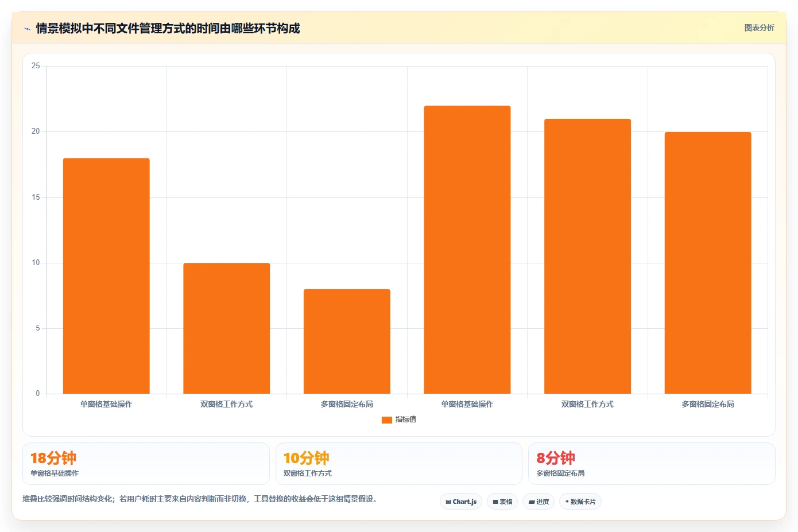Click the orange bar with value 18

(x=106, y=276)
